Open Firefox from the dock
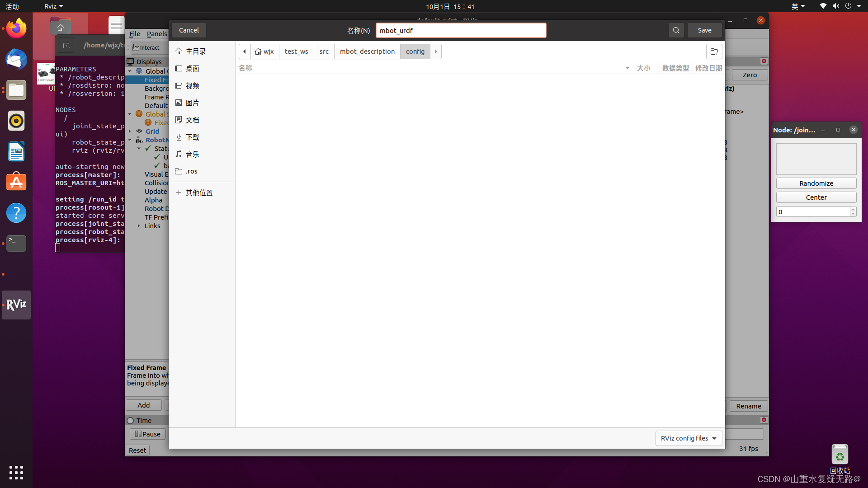Screen dimensions: 868x488 tap(16, 28)
